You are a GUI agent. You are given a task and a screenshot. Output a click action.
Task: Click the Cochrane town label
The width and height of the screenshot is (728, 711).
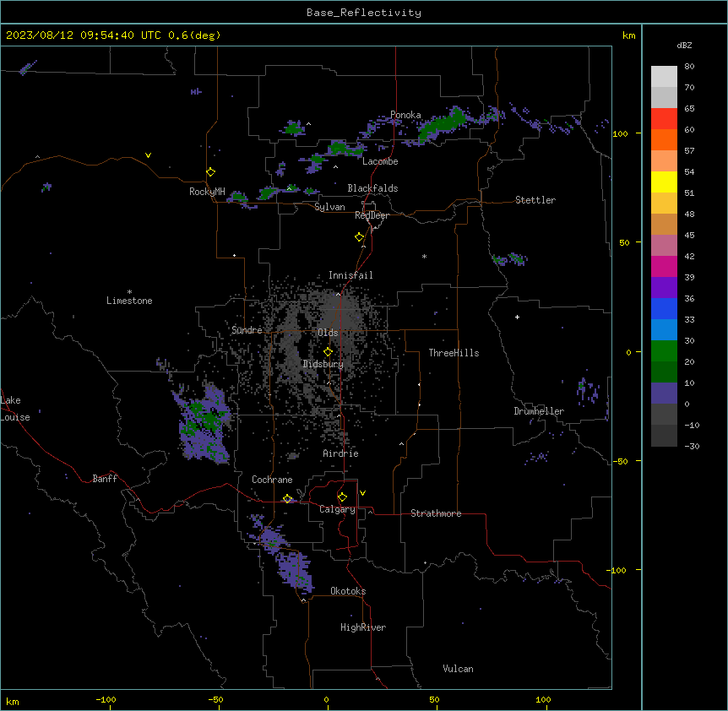coord(272,480)
